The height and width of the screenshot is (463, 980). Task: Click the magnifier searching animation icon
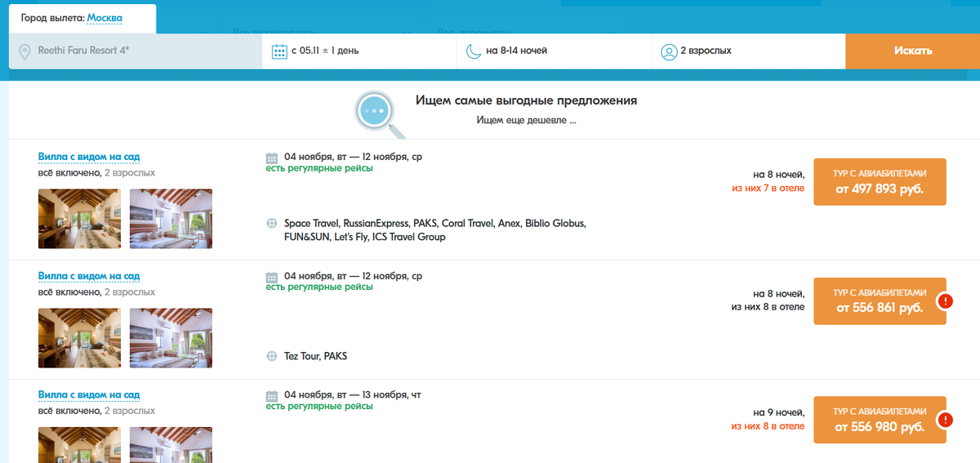[x=378, y=114]
